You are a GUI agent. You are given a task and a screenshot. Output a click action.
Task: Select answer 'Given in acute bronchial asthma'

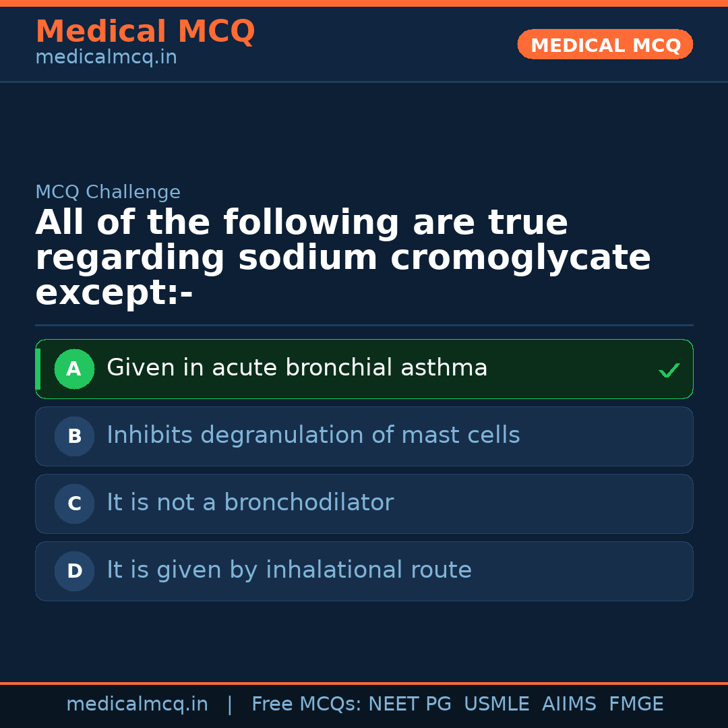(x=297, y=368)
